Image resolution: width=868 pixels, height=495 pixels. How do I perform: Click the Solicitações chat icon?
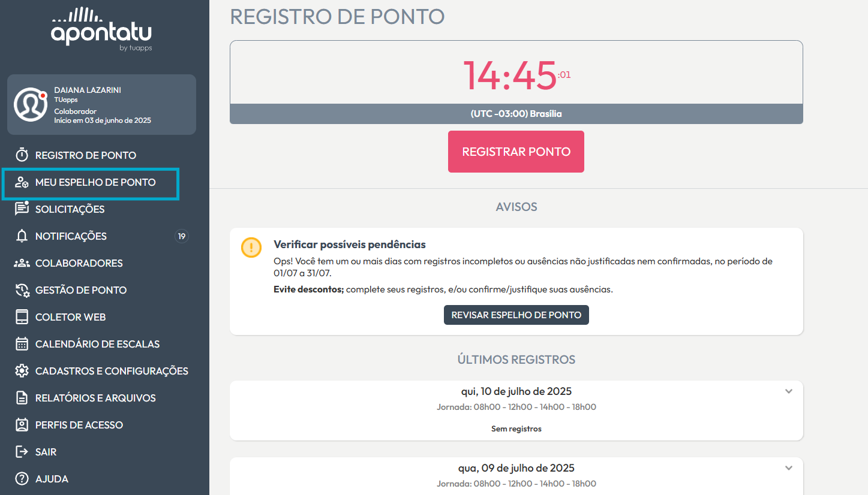tap(22, 209)
